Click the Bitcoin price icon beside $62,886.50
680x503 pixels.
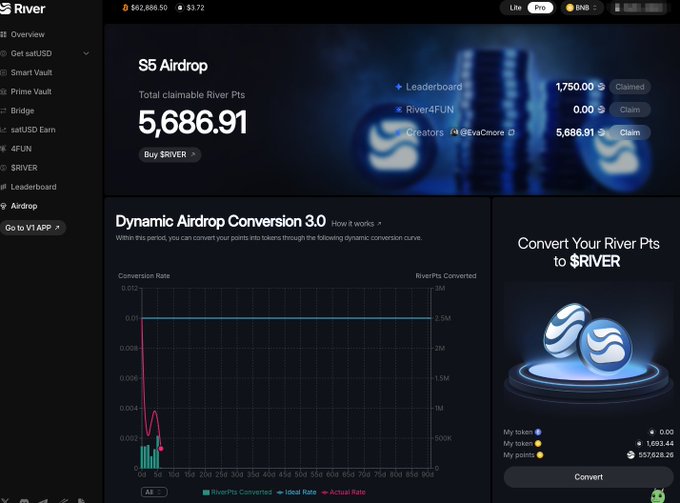125,8
